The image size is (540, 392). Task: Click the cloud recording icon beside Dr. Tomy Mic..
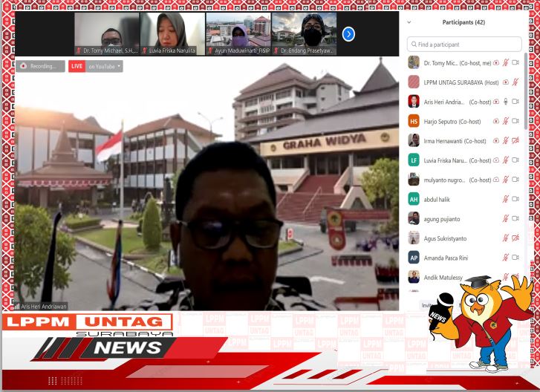coord(496,63)
